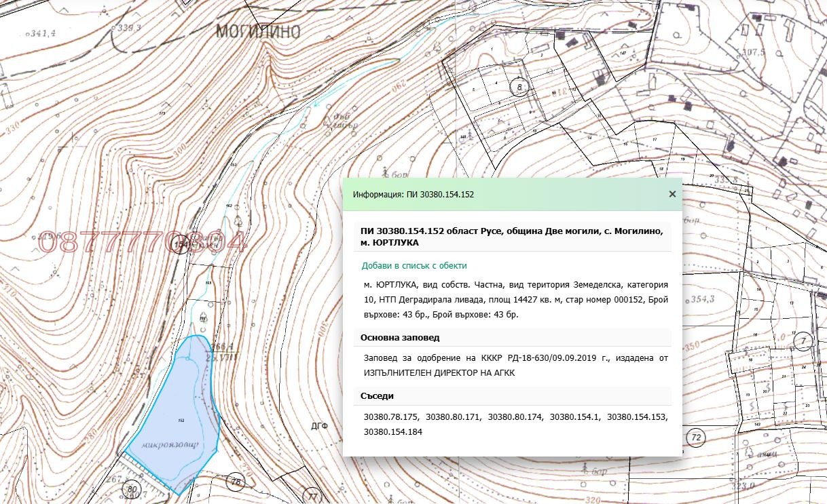Click circled cadastral marker 154

point(180,244)
